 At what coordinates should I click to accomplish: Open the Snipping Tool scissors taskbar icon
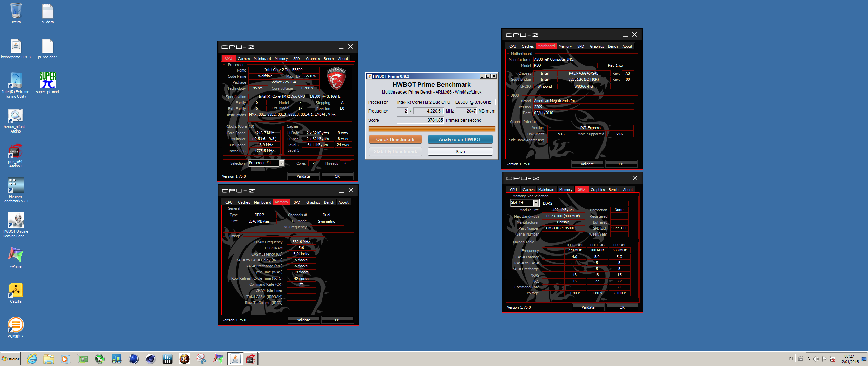[x=201, y=359]
